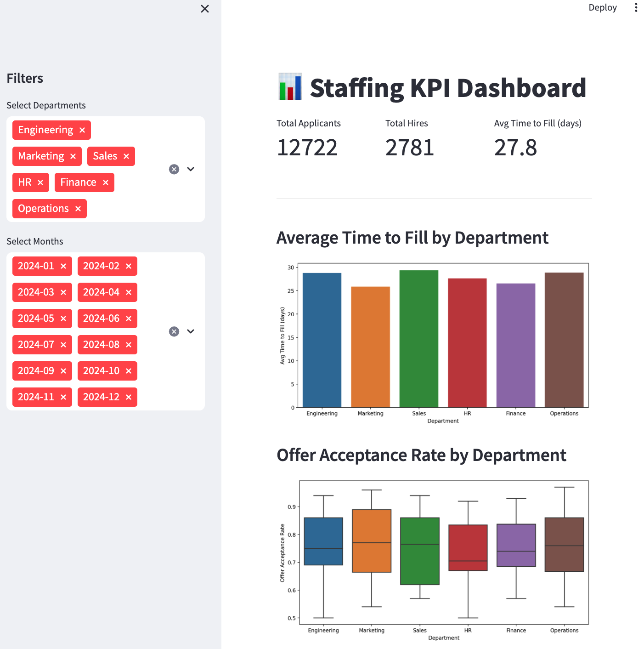
Task: Remove the 2024-01 month tag
Action: pyautogui.click(x=63, y=266)
